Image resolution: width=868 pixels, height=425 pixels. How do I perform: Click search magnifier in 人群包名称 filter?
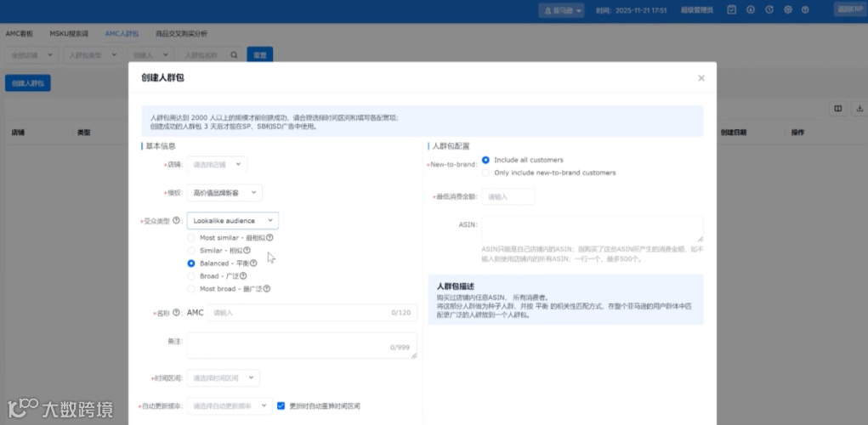[x=234, y=55]
